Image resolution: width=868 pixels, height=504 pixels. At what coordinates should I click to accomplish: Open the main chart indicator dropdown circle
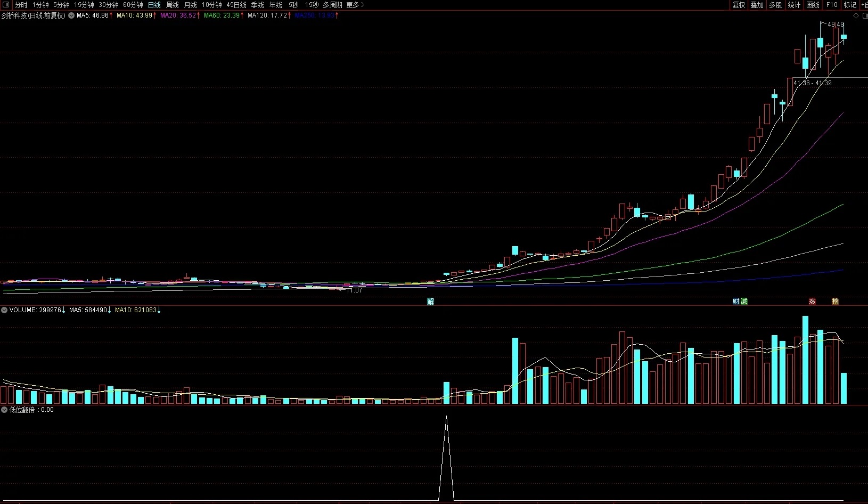click(x=71, y=15)
